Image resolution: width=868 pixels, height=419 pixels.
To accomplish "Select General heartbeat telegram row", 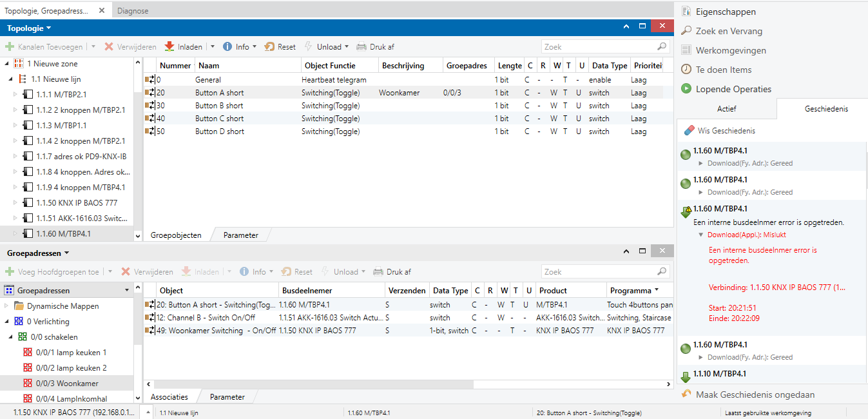I will pyautogui.click(x=408, y=80).
